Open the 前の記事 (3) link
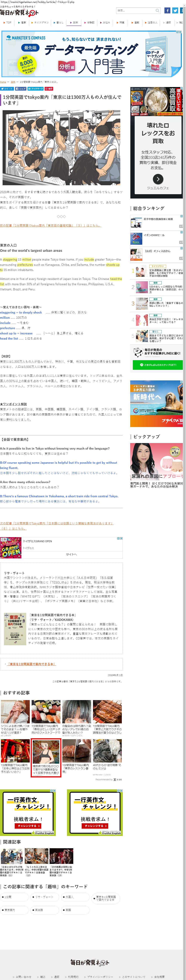The height and width of the screenshot is (980, 186). pyautogui.click(x=50, y=226)
